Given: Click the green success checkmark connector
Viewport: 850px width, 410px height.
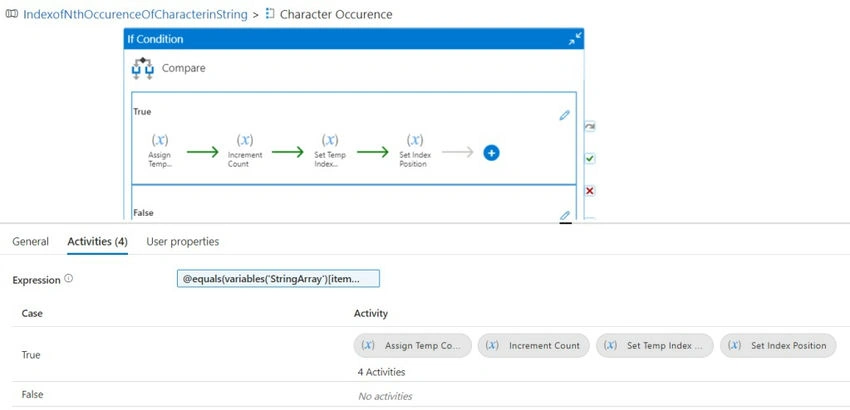Looking at the screenshot, I should pos(590,159).
